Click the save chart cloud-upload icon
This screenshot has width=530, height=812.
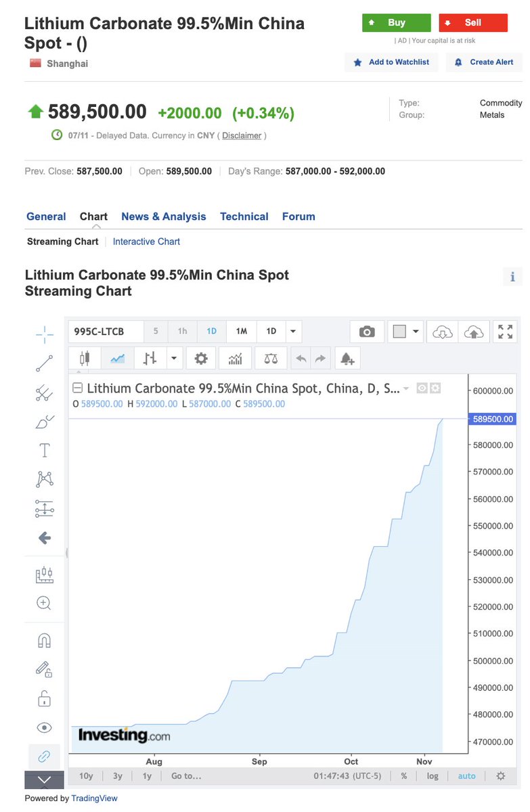(x=474, y=332)
